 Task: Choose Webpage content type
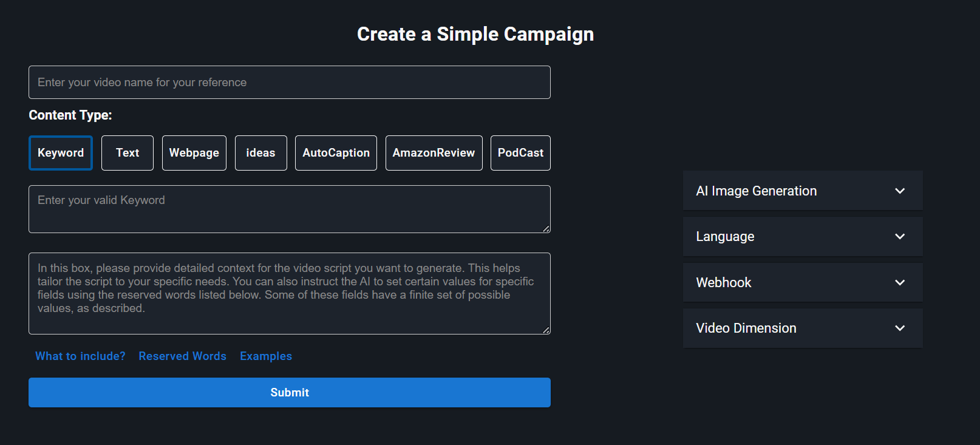(x=194, y=153)
